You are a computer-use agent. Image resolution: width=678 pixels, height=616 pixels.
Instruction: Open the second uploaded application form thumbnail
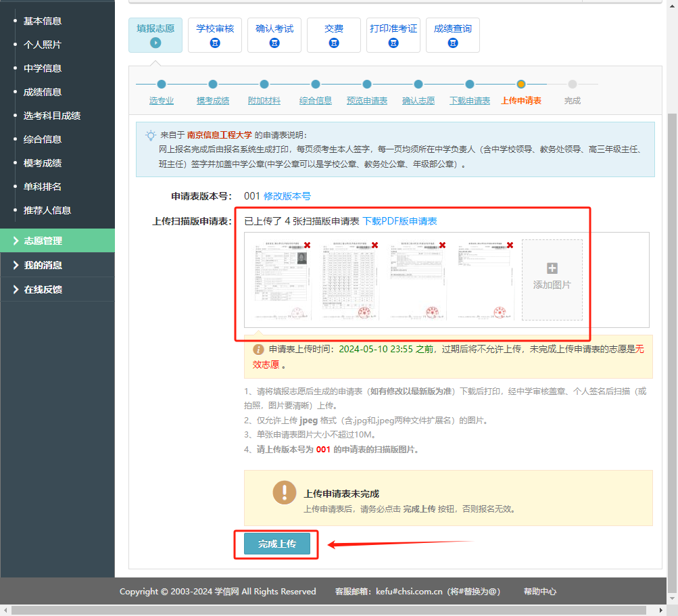tap(349, 281)
